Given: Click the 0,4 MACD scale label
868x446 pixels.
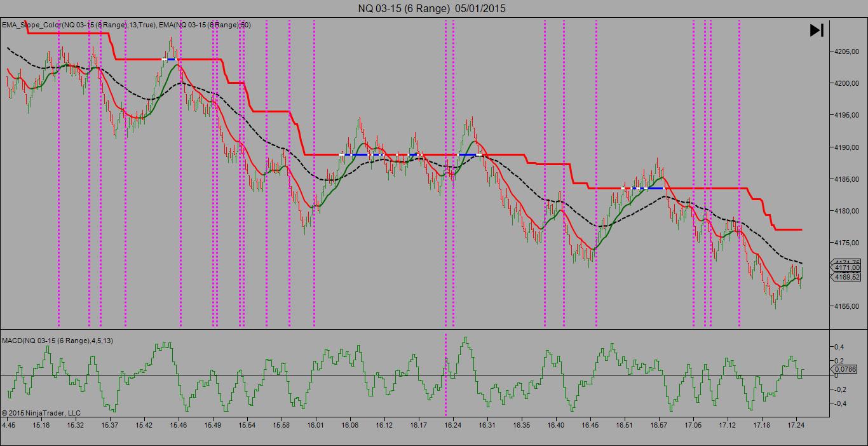Looking at the screenshot, I should [x=839, y=348].
